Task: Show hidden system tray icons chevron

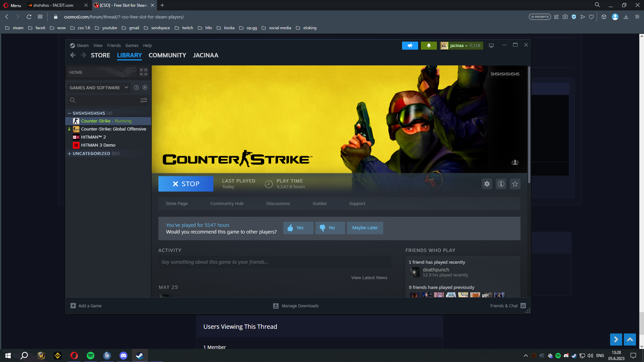Action: 526,356
